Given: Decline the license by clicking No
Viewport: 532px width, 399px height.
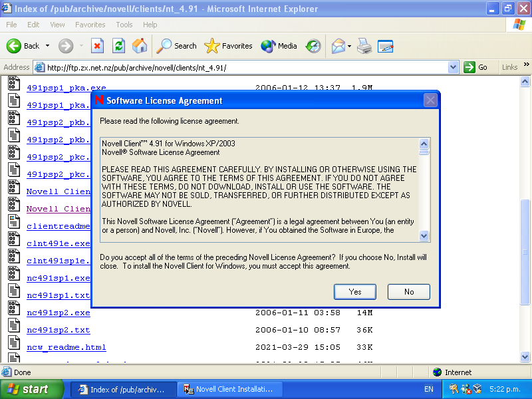Looking at the screenshot, I should (x=409, y=292).
